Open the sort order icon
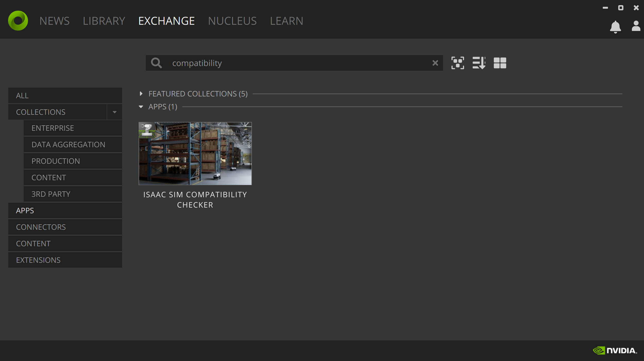The width and height of the screenshot is (644, 361). (x=479, y=63)
